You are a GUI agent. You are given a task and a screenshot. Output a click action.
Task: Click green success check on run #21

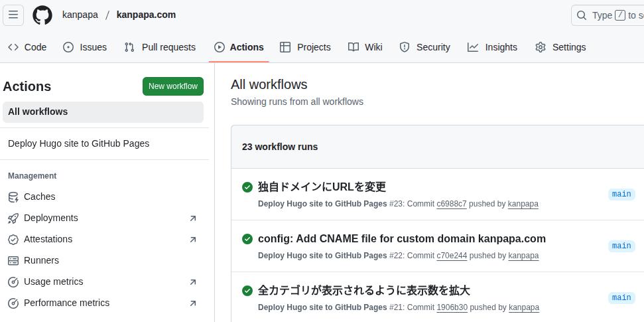pyautogui.click(x=247, y=291)
